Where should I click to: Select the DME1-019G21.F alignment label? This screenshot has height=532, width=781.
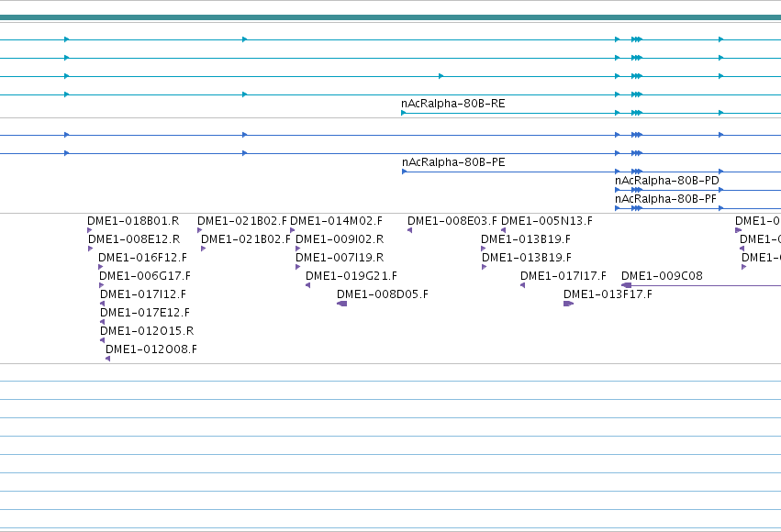(351, 276)
